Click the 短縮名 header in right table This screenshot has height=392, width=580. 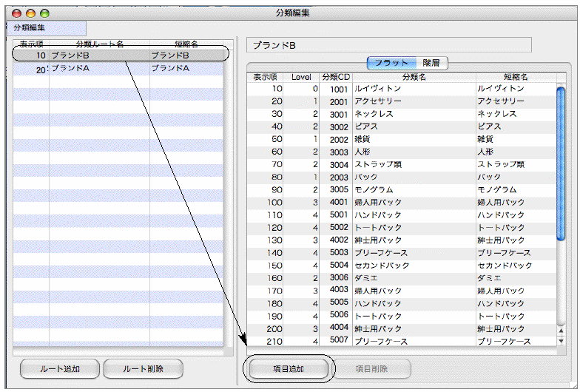pos(516,77)
